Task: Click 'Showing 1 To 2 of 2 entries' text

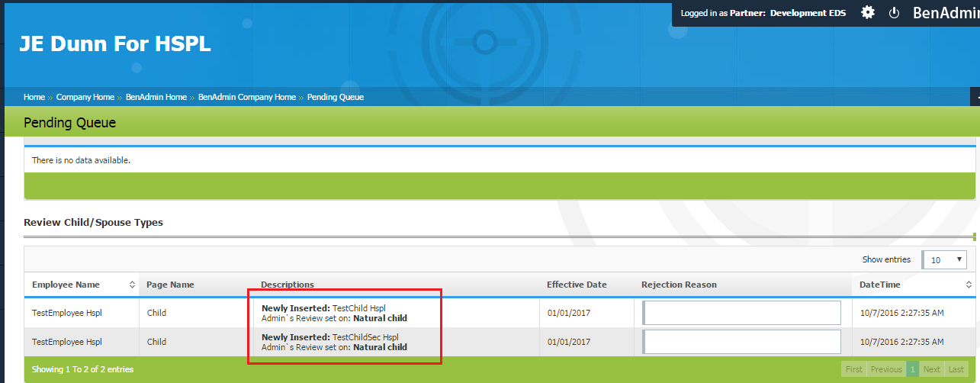Action: (x=82, y=369)
